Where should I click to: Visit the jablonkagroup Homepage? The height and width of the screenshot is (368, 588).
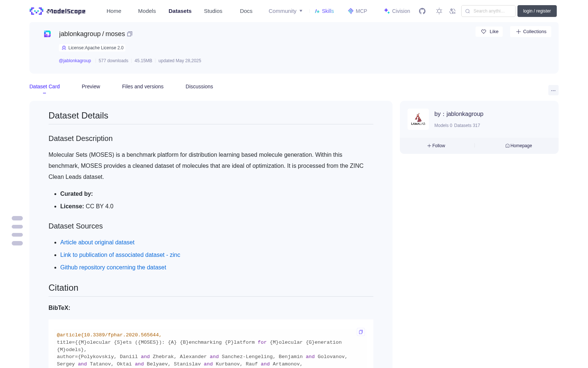click(x=519, y=146)
